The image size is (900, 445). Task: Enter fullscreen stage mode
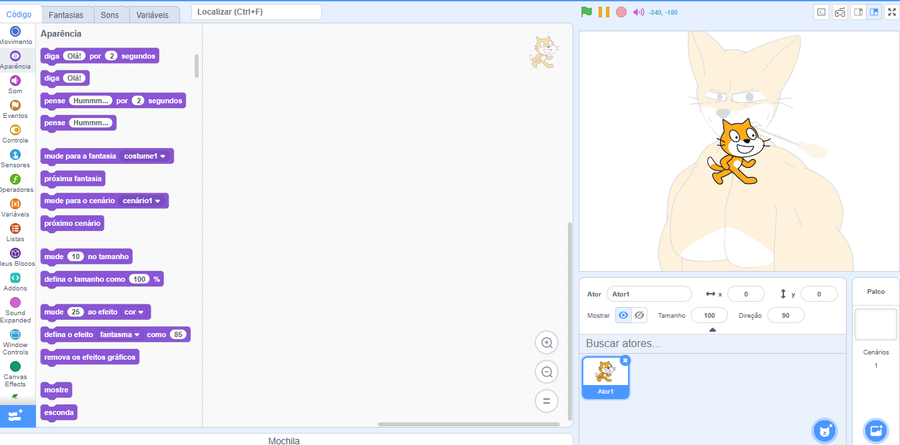[x=893, y=11]
